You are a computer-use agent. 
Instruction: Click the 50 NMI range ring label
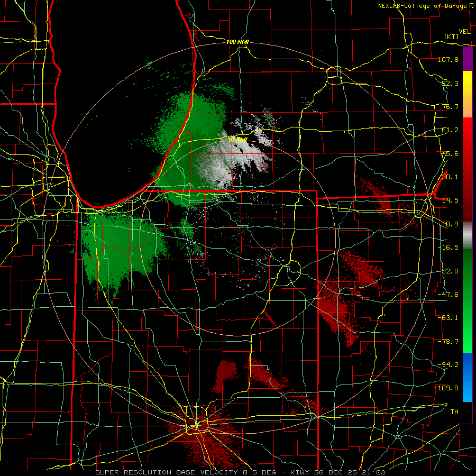click(237, 140)
